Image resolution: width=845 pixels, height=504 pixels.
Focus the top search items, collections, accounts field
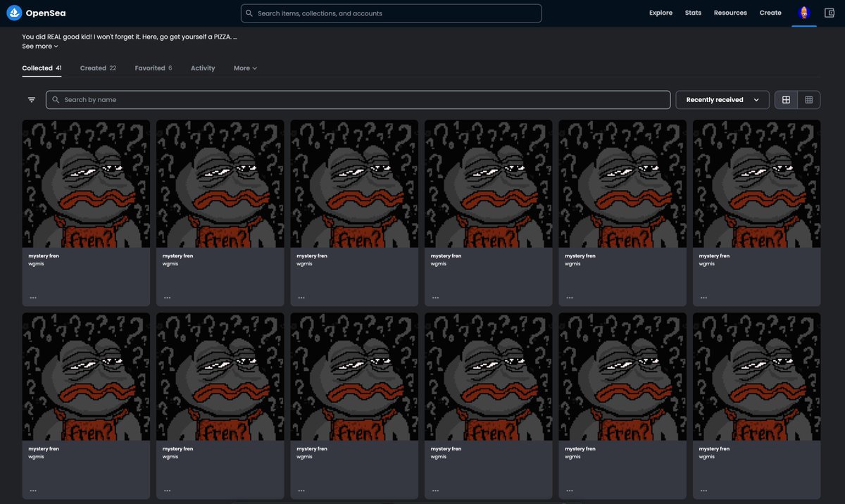point(391,13)
